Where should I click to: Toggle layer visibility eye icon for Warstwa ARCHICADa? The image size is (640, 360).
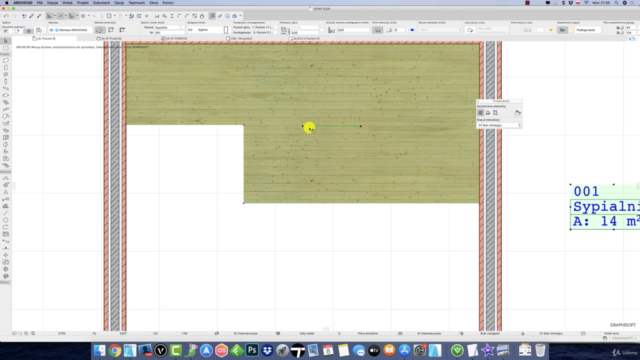[51, 30]
